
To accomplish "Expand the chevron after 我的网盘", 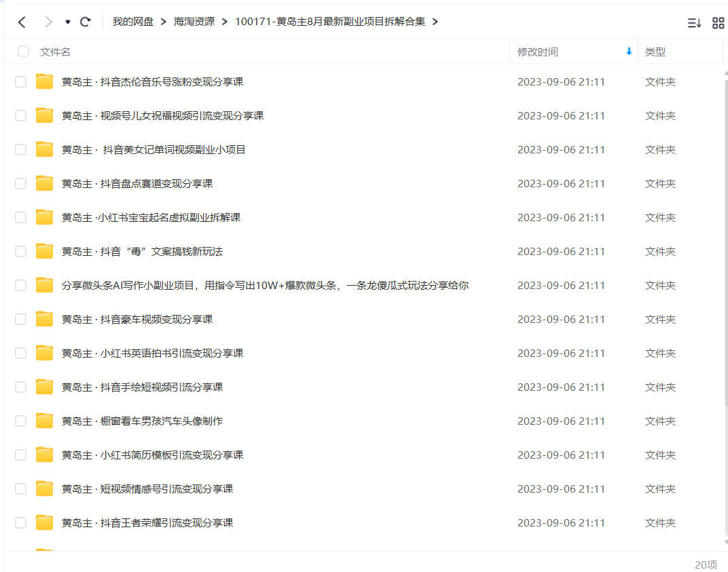I will point(164,22).
